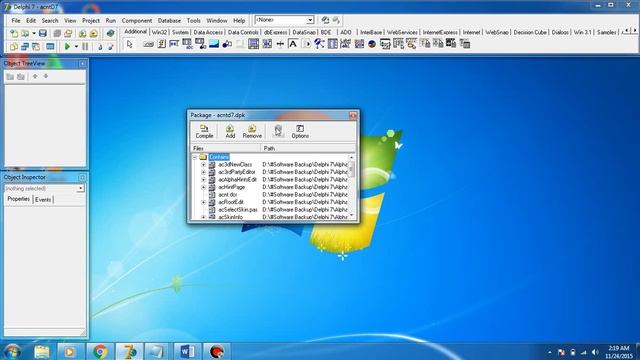Select acnt.dcr in package list
Viewport: 640px width, 360px height.
pyautogui.click(x=228, y=195)
